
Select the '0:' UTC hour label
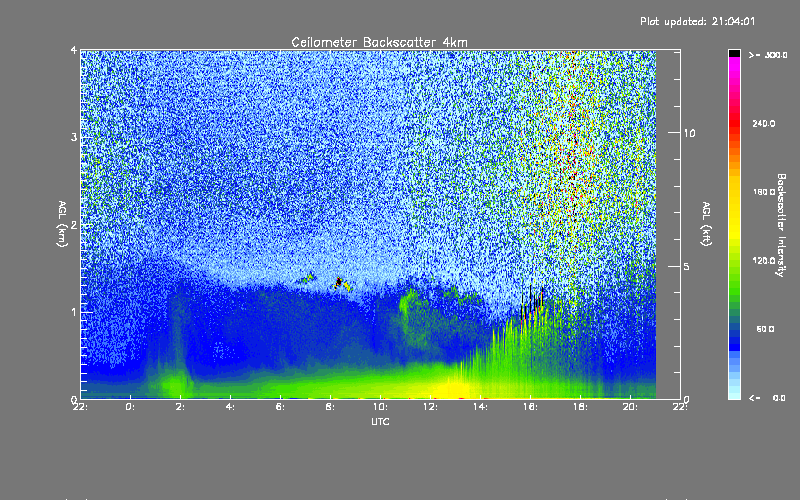[x=130, y=407]
